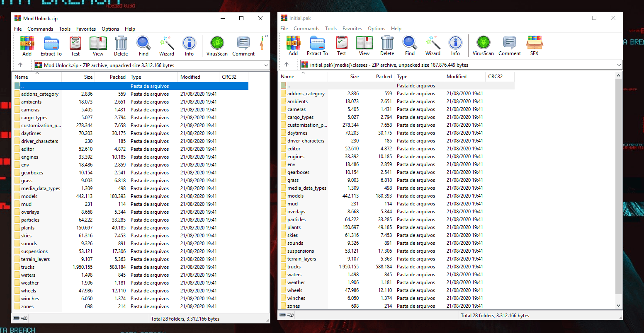Open the SFX tool in initial.pak
Viewport: 644px width, 333px height.
pyautogui.click(x=534, y=46)
